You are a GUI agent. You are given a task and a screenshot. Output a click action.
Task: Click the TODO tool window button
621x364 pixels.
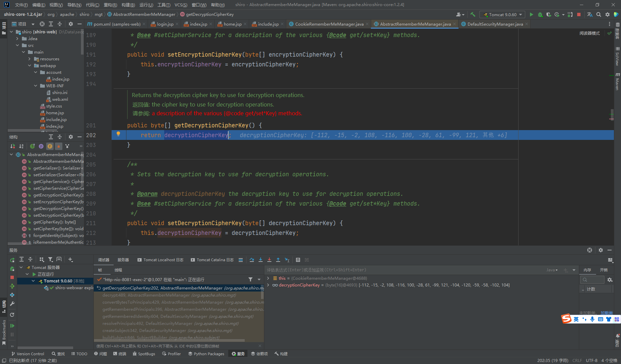(x=79, y=354)
